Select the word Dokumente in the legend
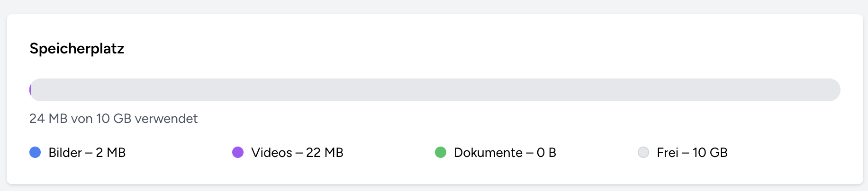 [488, 153]
